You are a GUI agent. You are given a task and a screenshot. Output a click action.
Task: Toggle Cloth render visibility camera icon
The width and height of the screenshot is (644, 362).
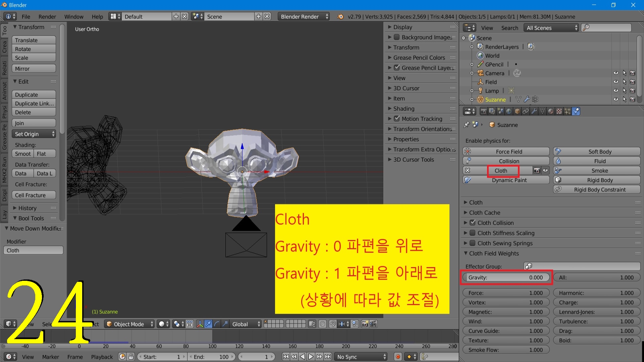click(x=537, y=171)
